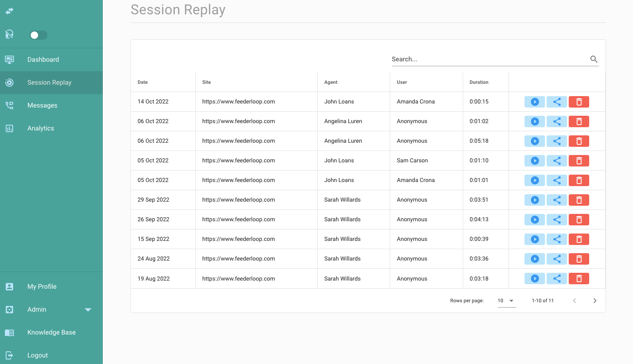The width and height of the screenshot is (633, 364).
Task: Click the Logout exit icon
Action: (x=9, y=355)
